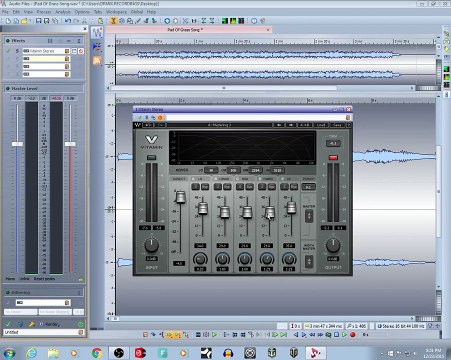Click the pencil draw tool icon
This screenshot has width=451, height=360.
tap(138, 21)
